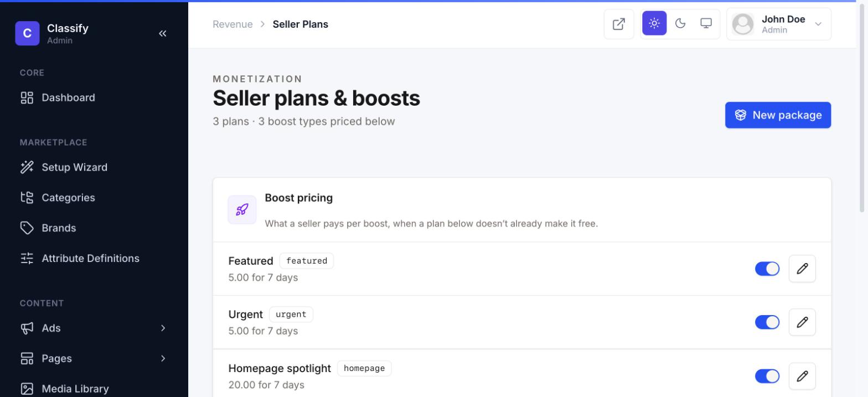Screen dimensions: 868x397
Task: Disable the Featured boost toggle
Action: click(x=767, y=269)
